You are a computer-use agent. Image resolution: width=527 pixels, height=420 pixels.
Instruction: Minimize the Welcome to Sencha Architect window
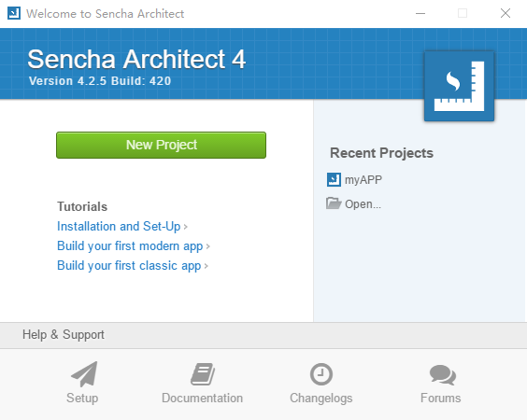pos(420,13)
